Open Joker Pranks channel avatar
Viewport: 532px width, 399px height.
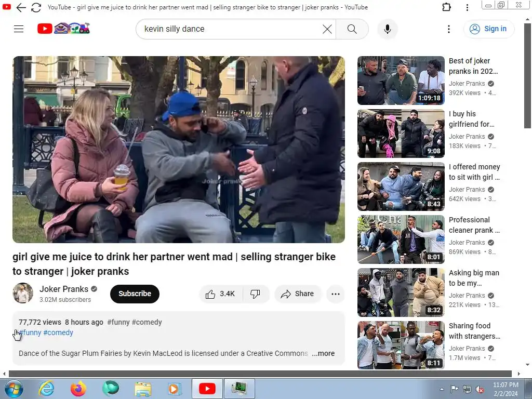23,293
